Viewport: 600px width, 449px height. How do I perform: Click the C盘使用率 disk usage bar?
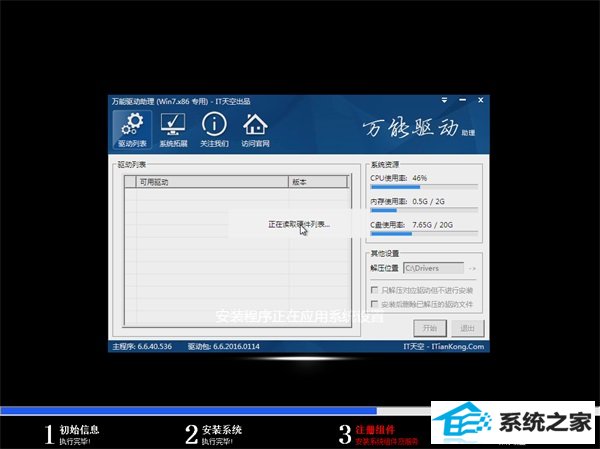point(424,235)
